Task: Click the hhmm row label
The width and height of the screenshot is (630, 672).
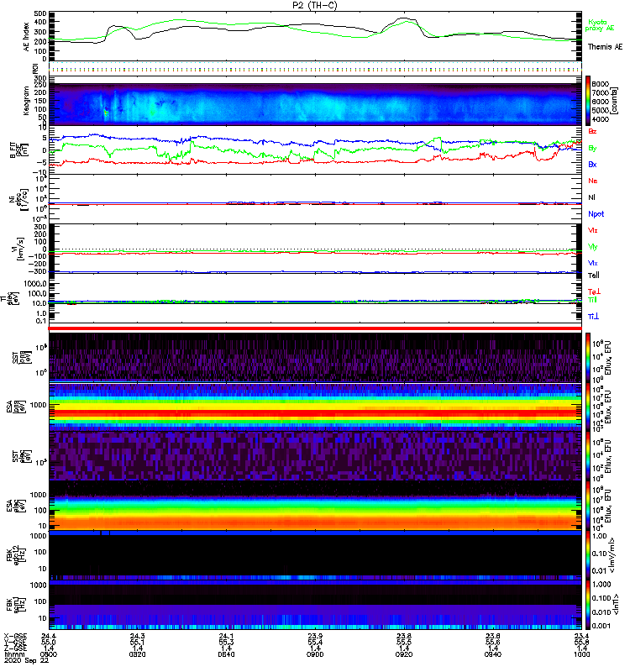Action: 13,655
